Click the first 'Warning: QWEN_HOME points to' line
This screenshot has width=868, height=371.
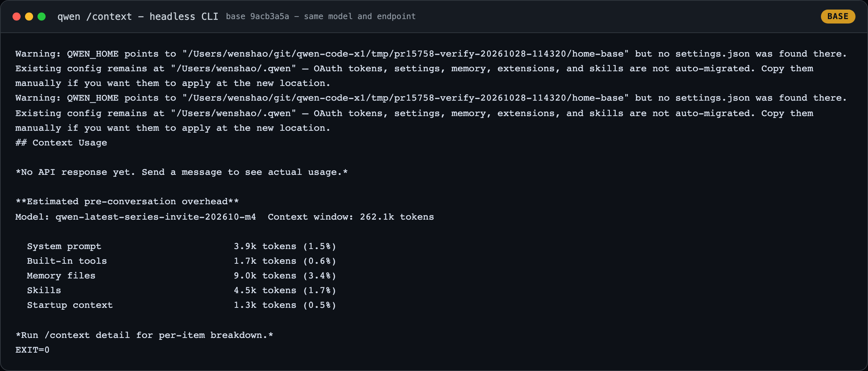(x=431, y=54)
